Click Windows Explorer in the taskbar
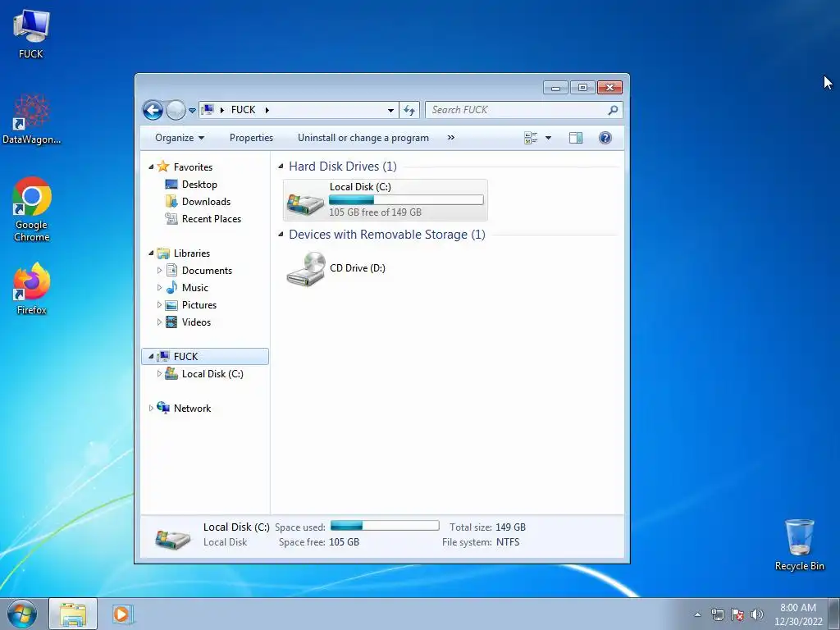 point(73,614)
